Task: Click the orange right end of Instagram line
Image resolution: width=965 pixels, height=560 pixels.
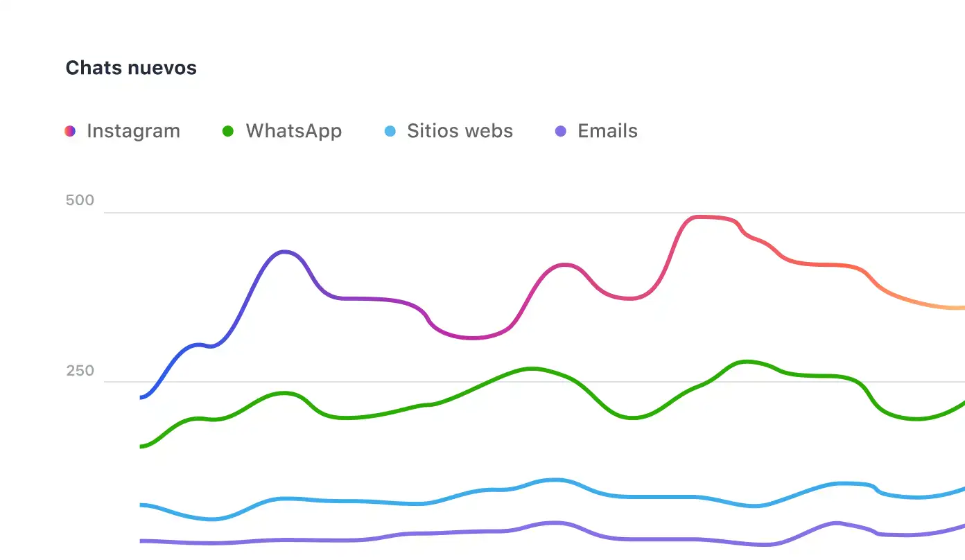Action: pyautogui.click(x=957, y=308)
